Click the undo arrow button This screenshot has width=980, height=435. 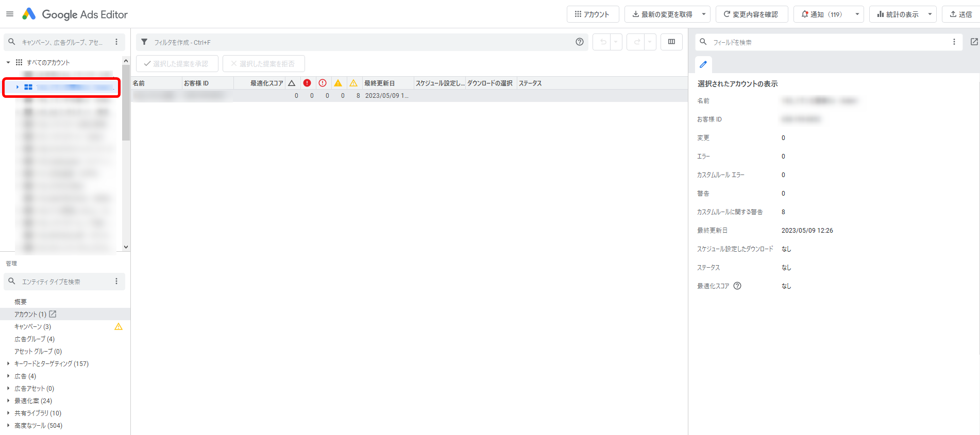tap(602, 42)
